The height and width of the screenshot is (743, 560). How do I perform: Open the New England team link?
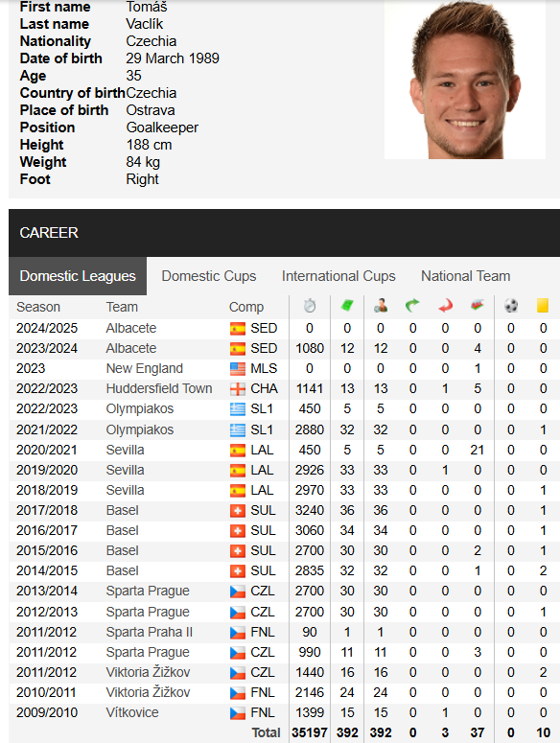coord(145,368)
